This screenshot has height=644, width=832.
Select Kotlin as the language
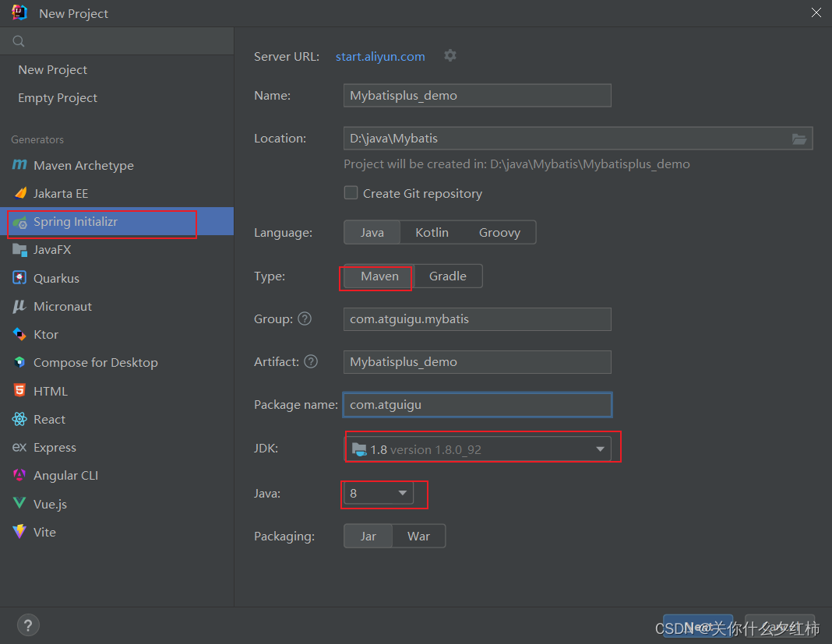432,232
